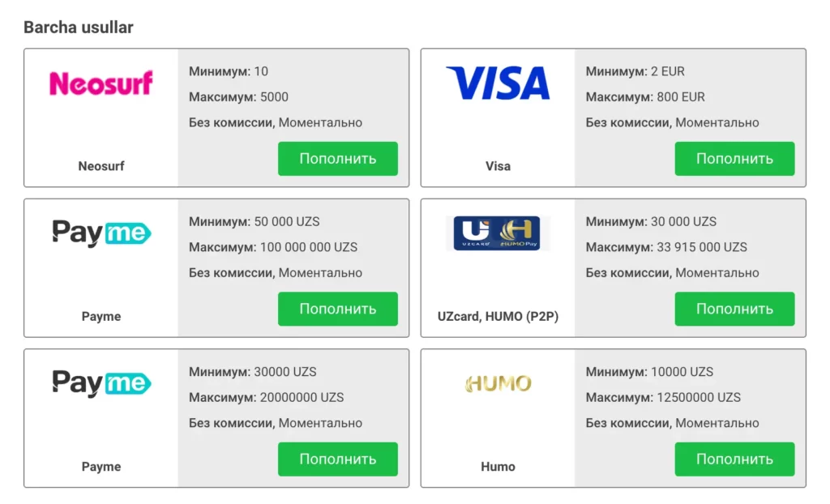This screenshot has width=830, height=504.
Task: Click the "Минимум: 10000 UZS" text
Action: click(x=649, y=372)
